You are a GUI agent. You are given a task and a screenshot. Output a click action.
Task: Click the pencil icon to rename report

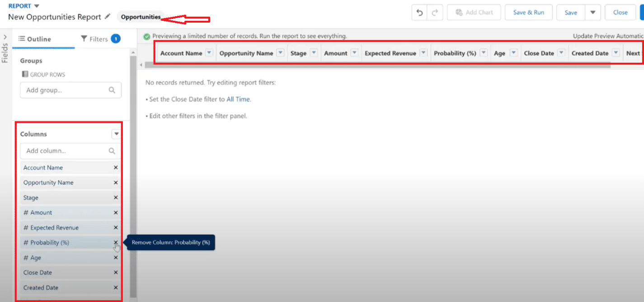[x=107, y=17]
